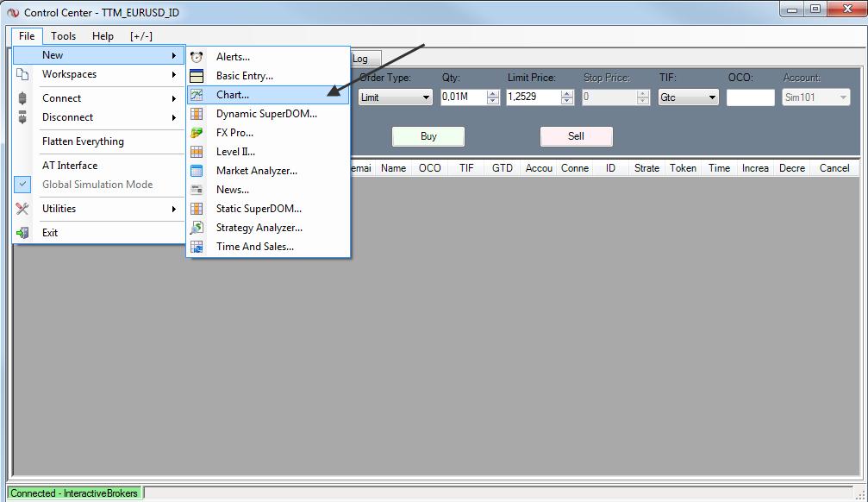Click the Market Analyzer icon

pyautogui.click(x=197, y=171)
